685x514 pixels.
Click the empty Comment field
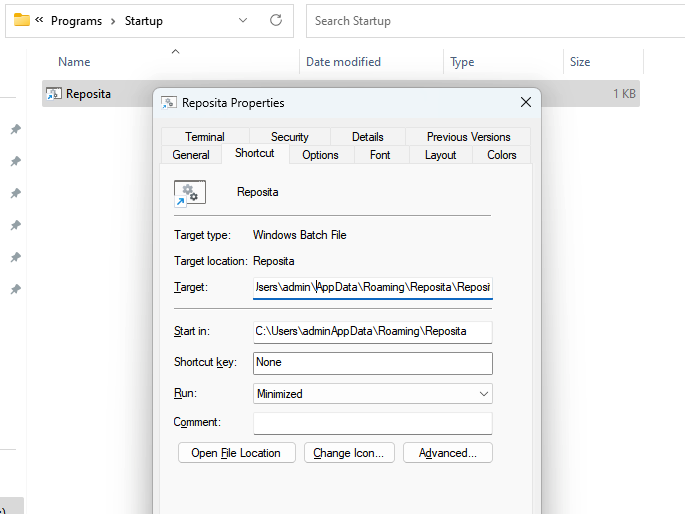point(373,423)
